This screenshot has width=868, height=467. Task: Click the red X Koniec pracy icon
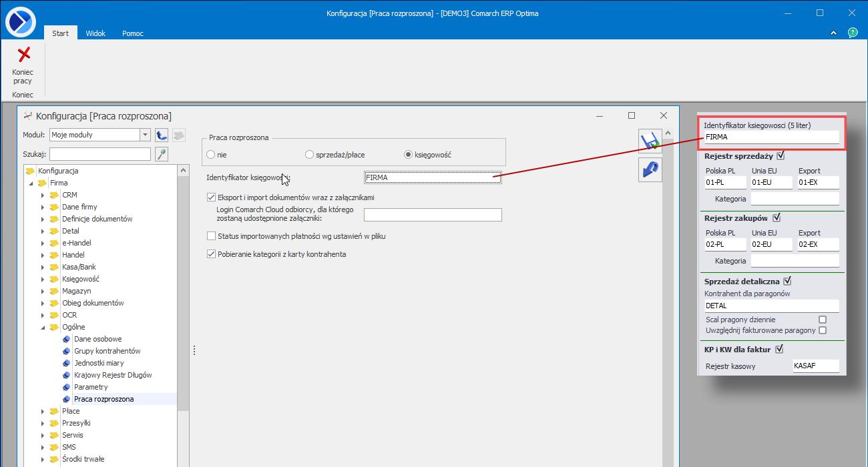click(23, 55)
